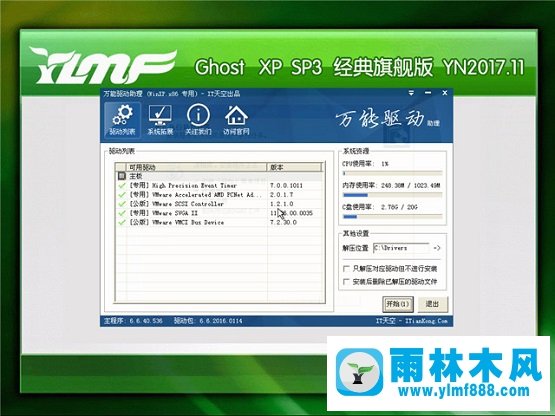Minimize the 万能驱动助理 window
The image size is (555, 416).
coord(428,93)
